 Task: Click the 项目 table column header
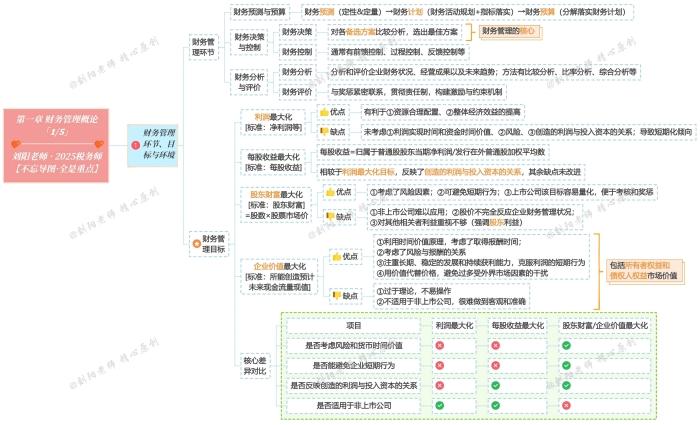[x=353, y=325]
